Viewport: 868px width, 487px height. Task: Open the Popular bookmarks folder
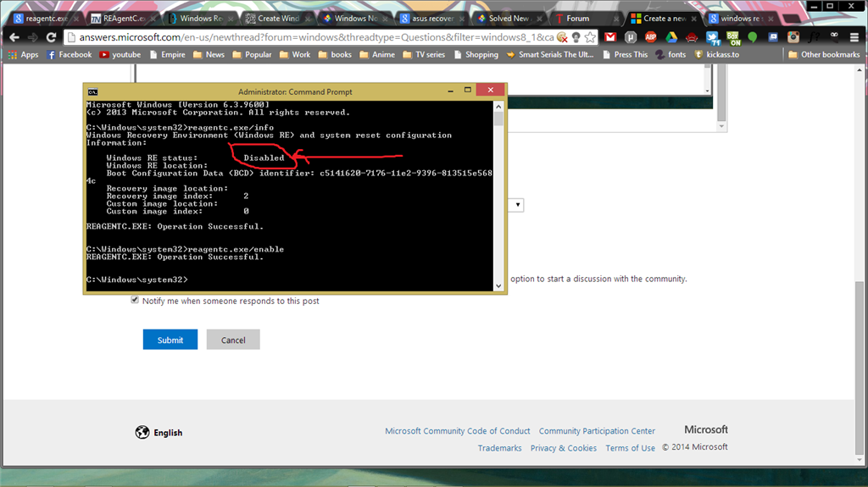[x=252, y=54]
